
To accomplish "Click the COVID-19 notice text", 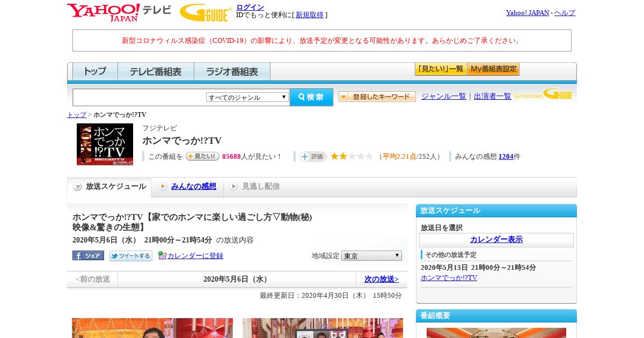I will point(322,41).
